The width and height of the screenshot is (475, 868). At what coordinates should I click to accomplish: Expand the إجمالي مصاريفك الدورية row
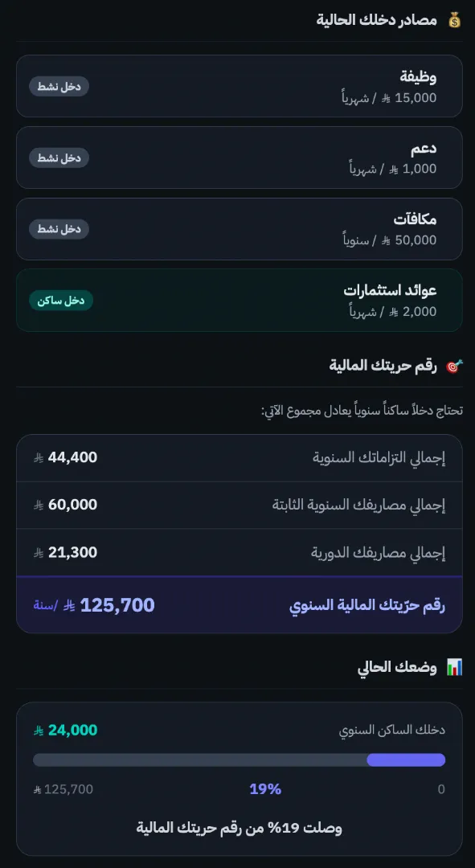[238, 552]
